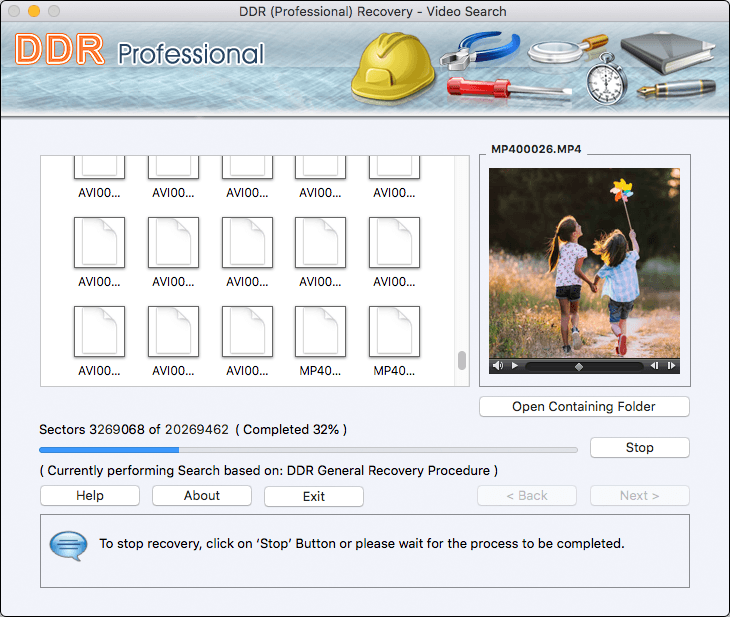The image size is (730, 617).
Task: Click the blue pliers banner icon
Action: 480,50
